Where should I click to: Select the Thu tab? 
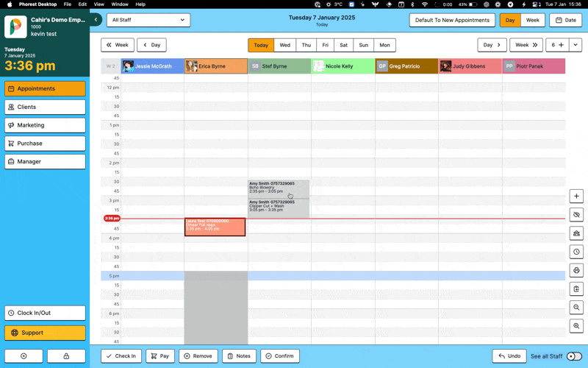click(306, 45)
